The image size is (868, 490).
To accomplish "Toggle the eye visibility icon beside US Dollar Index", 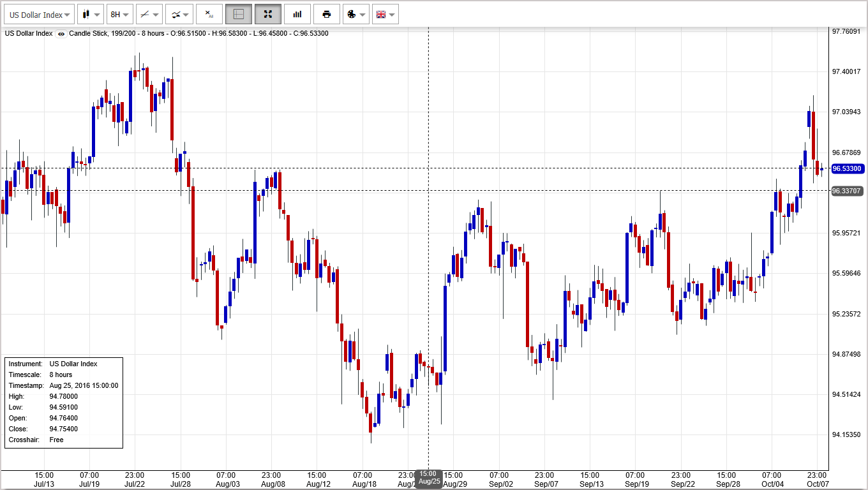I will [61, 34].
